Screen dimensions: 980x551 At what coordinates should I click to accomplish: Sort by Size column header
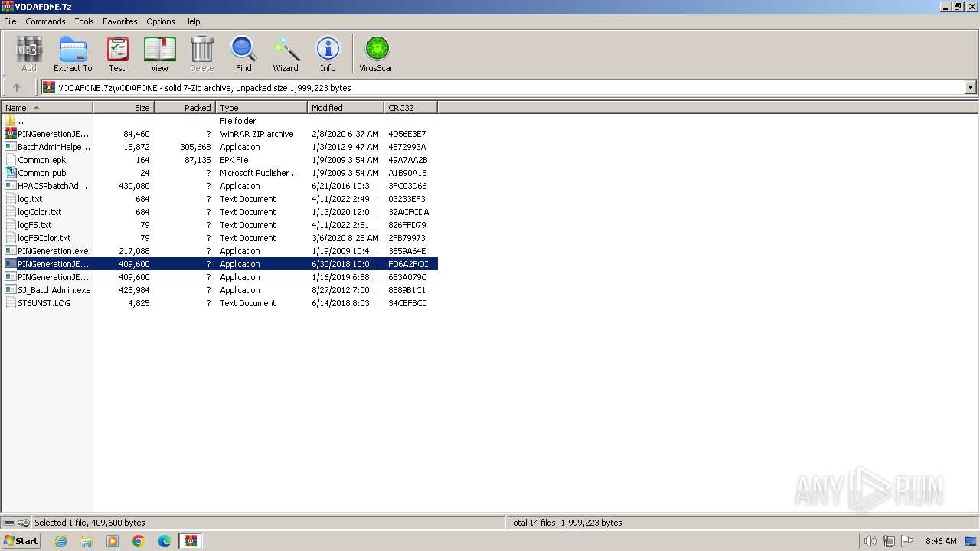(x=124, y=108)
